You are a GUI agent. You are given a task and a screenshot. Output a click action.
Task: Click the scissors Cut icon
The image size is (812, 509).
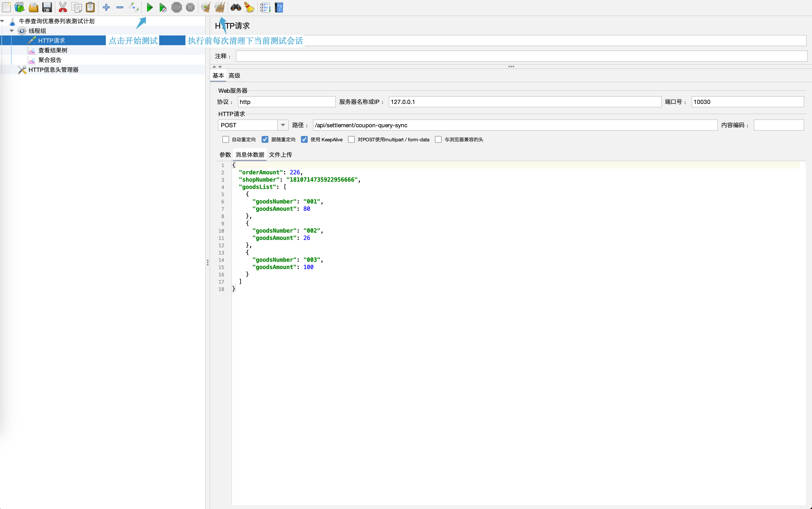point(63,7)
